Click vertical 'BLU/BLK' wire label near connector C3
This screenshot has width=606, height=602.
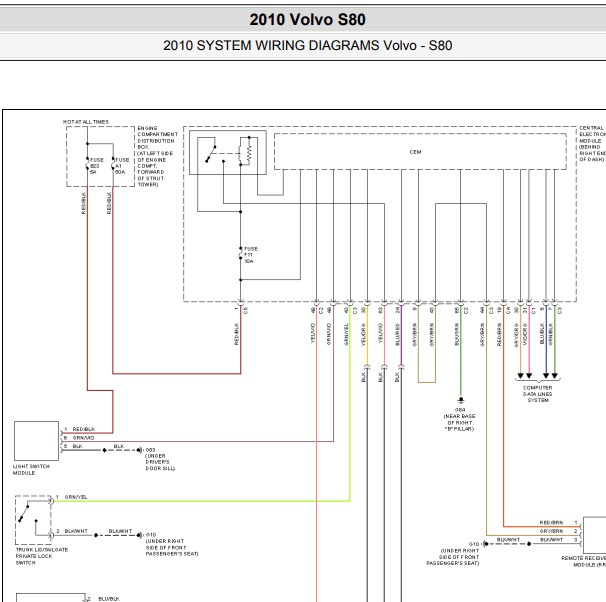click(x=541, y=334)
